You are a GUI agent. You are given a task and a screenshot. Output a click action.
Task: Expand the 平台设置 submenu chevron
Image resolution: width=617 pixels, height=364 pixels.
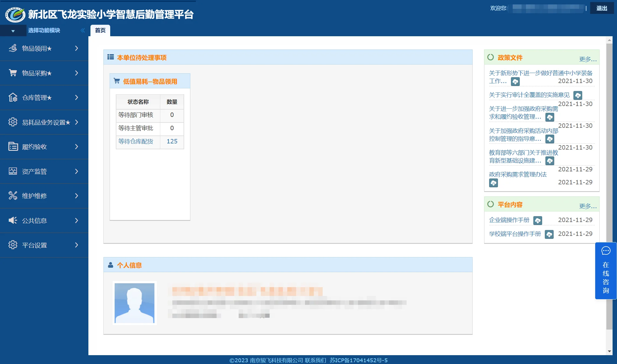pyautogui.click(x=76, y=245)
